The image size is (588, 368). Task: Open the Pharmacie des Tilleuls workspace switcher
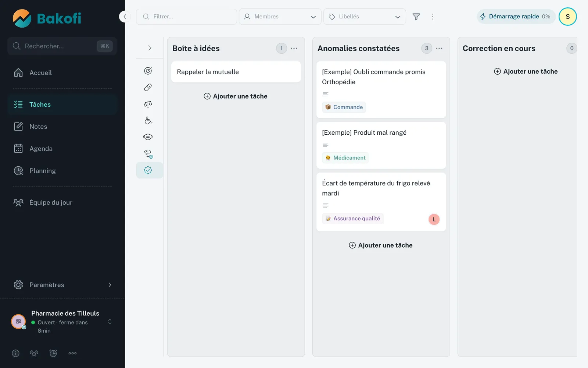62,322
